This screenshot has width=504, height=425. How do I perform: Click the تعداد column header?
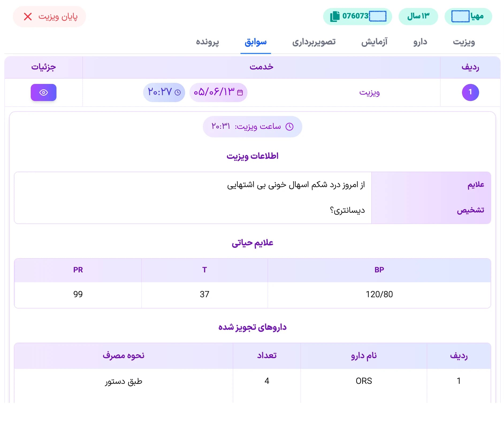(x=267, y=356)
